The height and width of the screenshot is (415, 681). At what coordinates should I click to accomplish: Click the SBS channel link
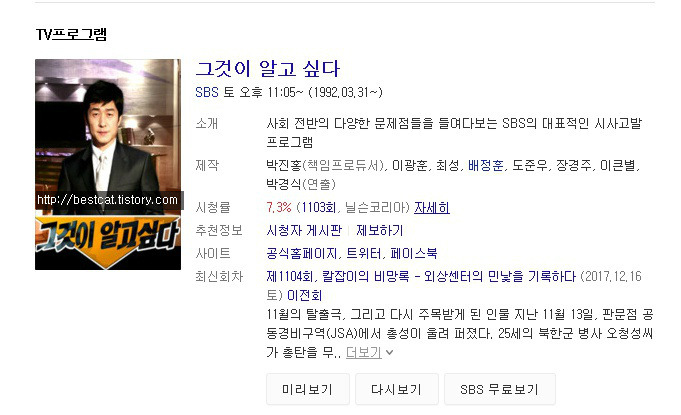[207, 92]
